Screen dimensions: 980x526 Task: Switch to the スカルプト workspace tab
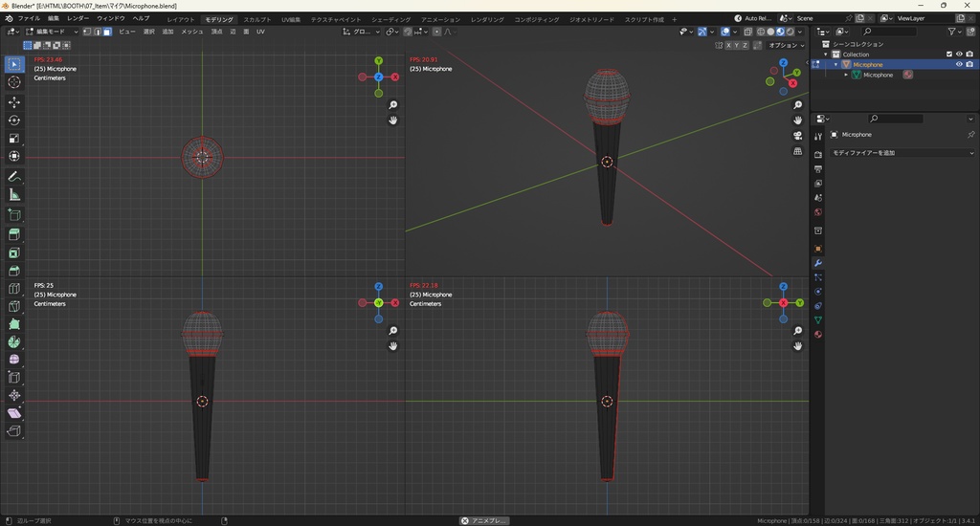[x=256, y=19]
